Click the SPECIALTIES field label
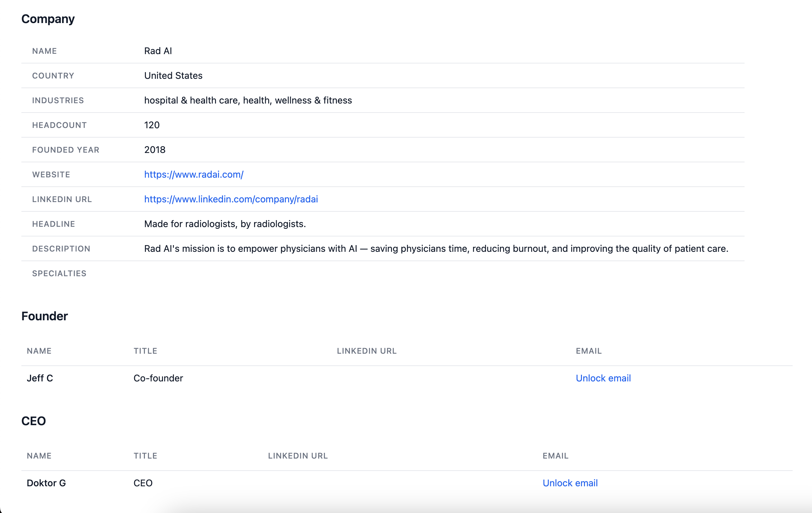Screen dimensions: 812x513 (59, 274)
